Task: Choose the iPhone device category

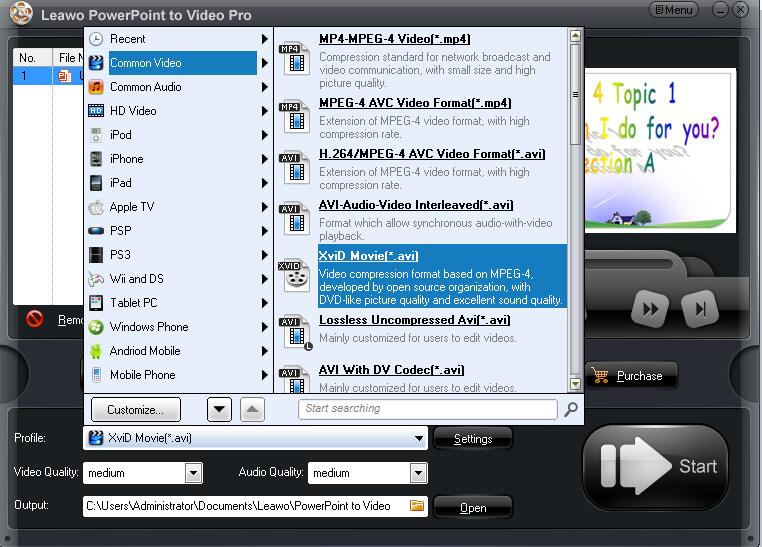Action: point(126,159)
